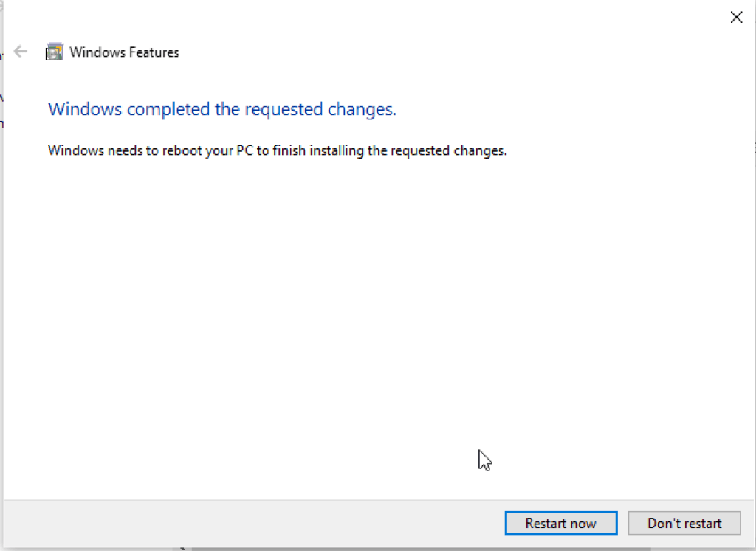Screen dimensions: 756x551
Task: Click the 'Windows Features' title text
Action: (x=124, y=52)
